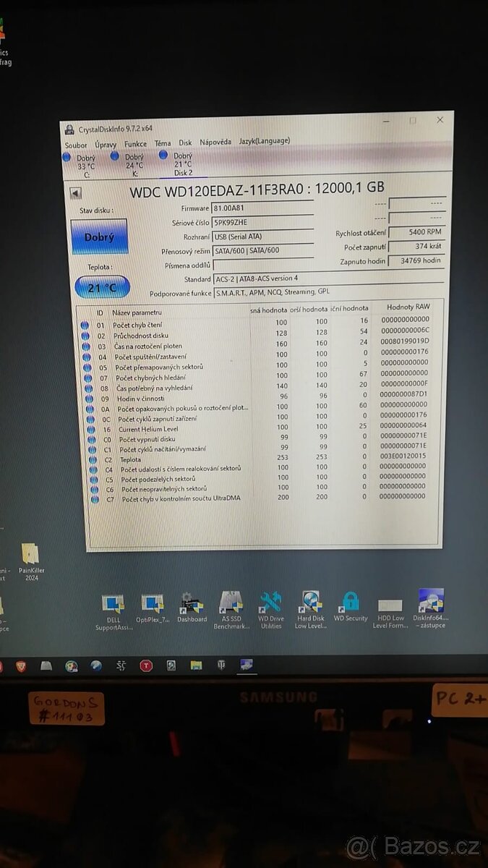The image size is (488, 868).
Task: Open the WD Security desktop shortcut
Action: (x=351, y=608)
